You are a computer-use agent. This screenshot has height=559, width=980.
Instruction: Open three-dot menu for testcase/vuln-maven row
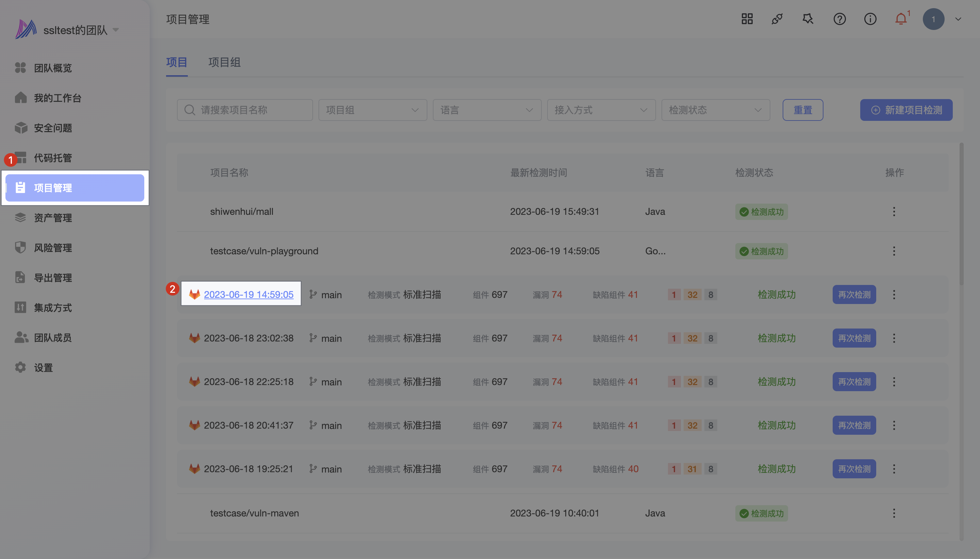pos(894,513)
